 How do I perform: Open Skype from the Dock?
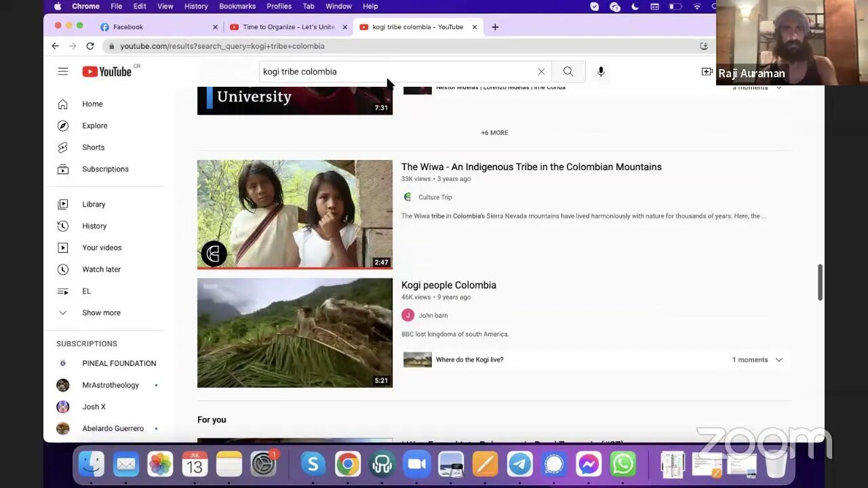coord(313,464)
